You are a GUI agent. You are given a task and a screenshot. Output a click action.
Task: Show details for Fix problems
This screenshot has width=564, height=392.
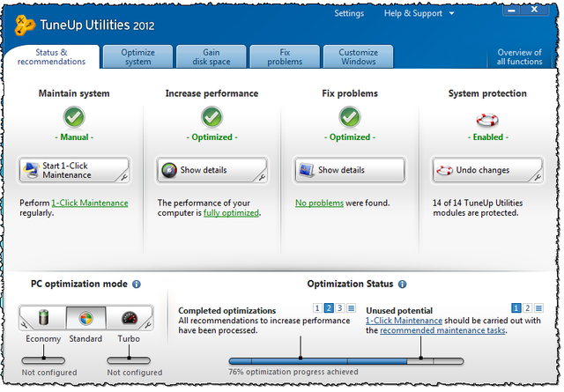point(350,170)
